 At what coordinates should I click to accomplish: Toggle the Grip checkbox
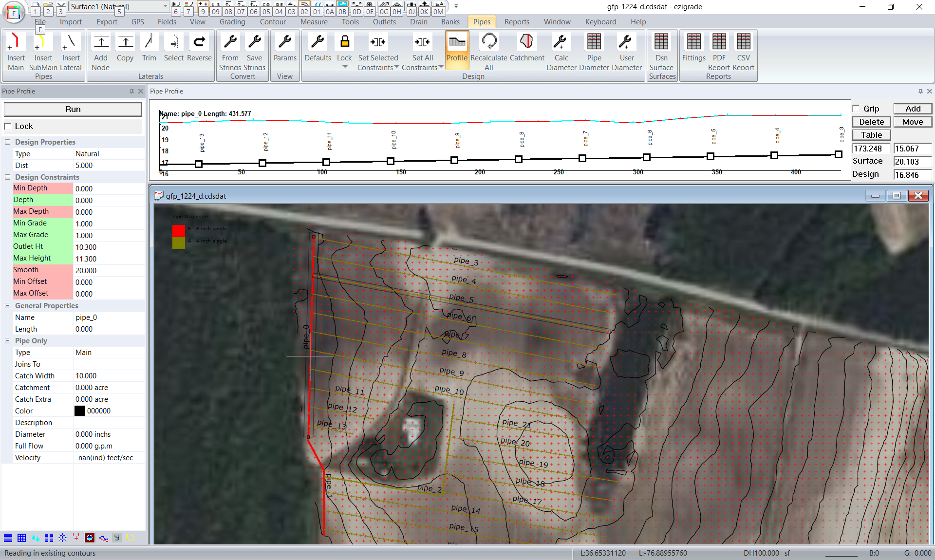click(x=857, y=109)
